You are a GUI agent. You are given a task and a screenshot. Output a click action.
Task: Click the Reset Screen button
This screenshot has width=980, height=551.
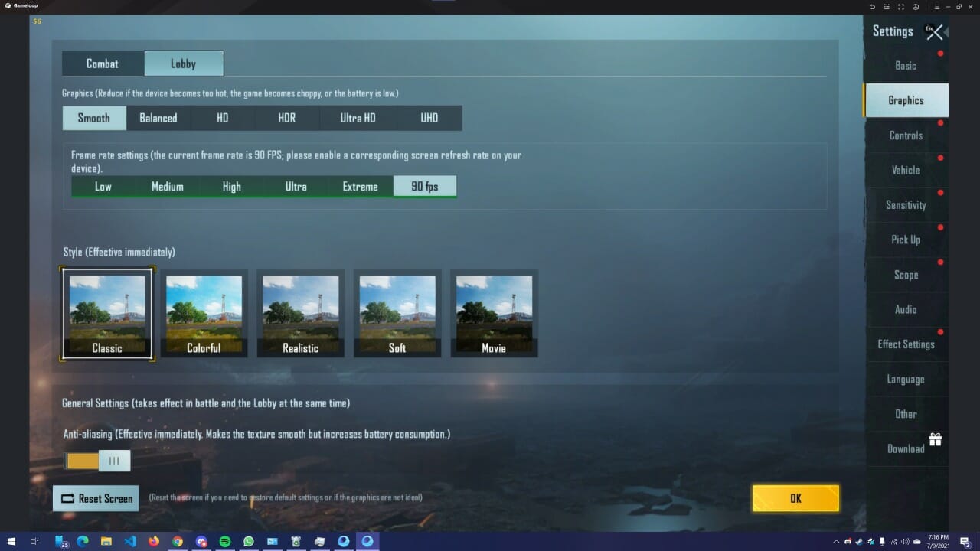tap(96, 498)
